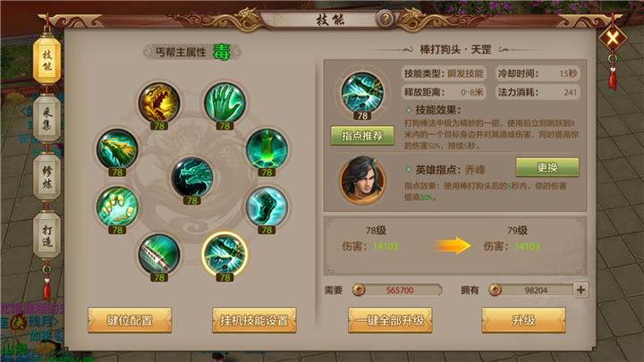Screen dimensions: 644x362
Task: Open 键位配置 key settings
Action: point(130,320)
